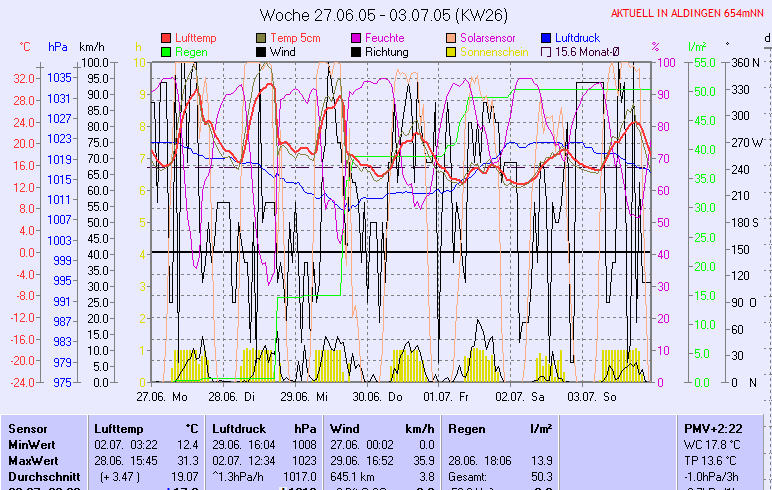Click the red Lufttemp legend swatch

click(x=166, y=38)
